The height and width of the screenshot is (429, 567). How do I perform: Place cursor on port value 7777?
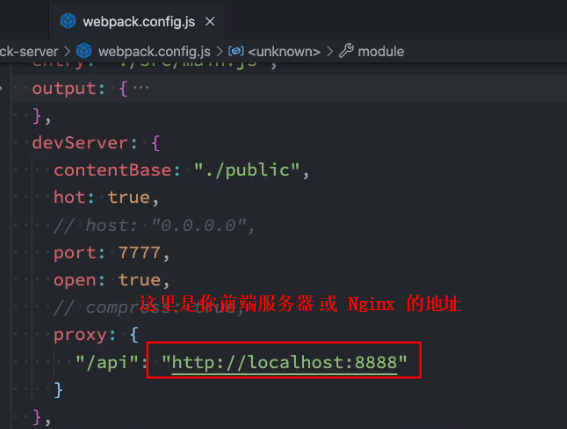click(x=140, y=252)
